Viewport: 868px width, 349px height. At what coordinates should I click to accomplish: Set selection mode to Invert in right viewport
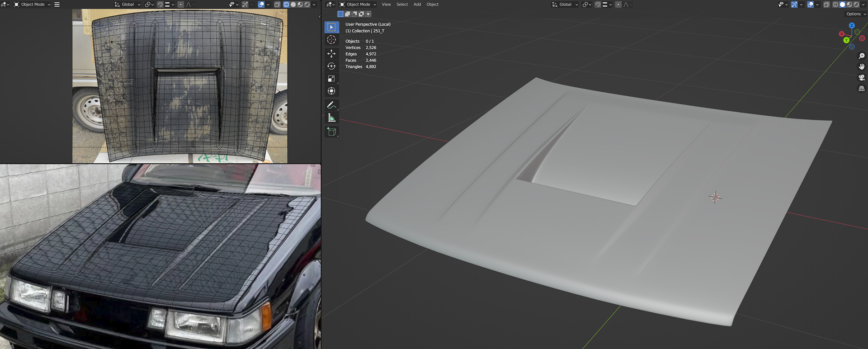point(361,14)
